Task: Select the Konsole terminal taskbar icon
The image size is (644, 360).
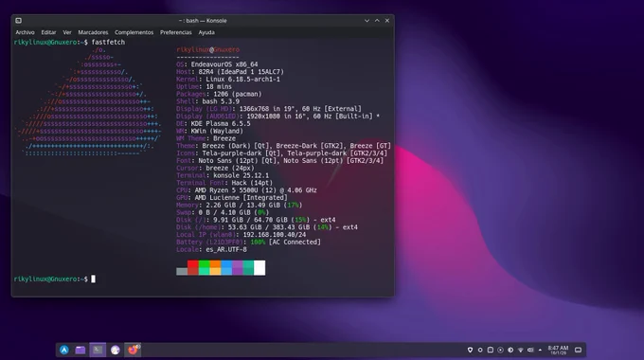Action: pyautogui.click(x=98, y=350)
